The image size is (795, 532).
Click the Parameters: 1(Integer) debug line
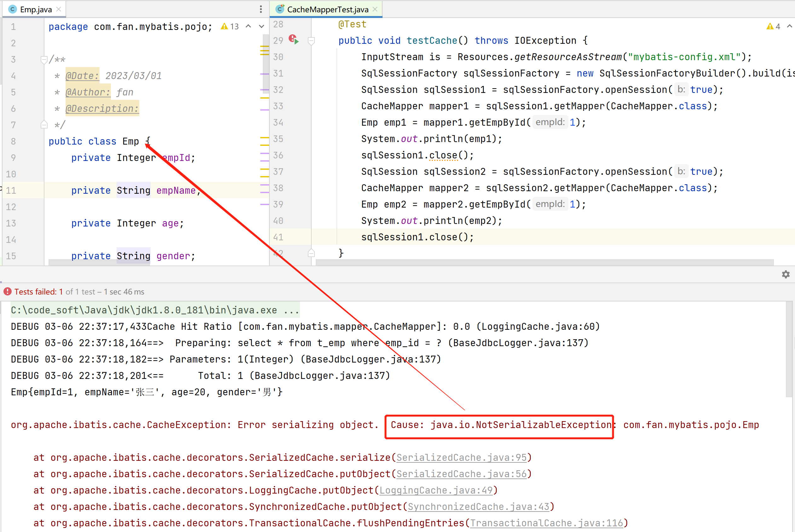tap(226, 359)
